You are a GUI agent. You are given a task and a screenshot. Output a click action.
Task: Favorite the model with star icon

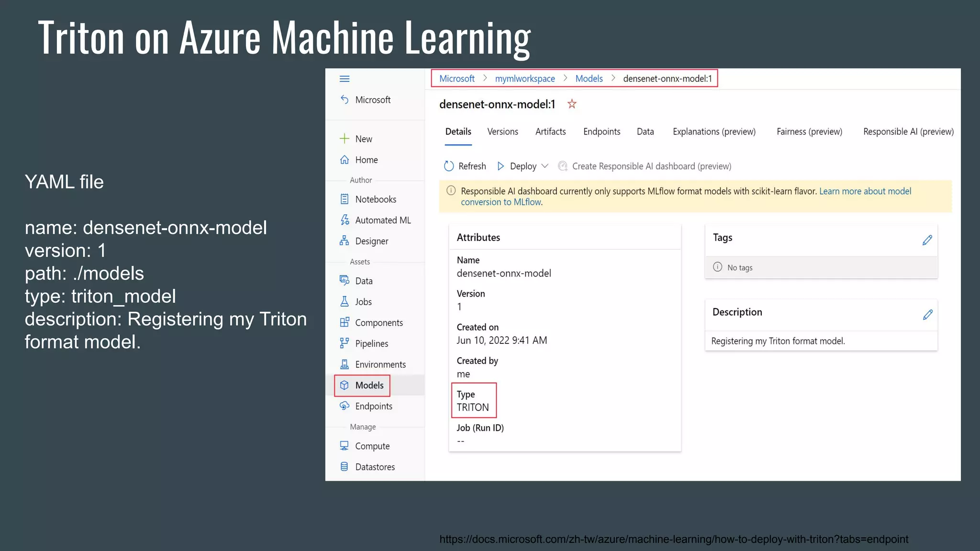(x=572, y=104)
